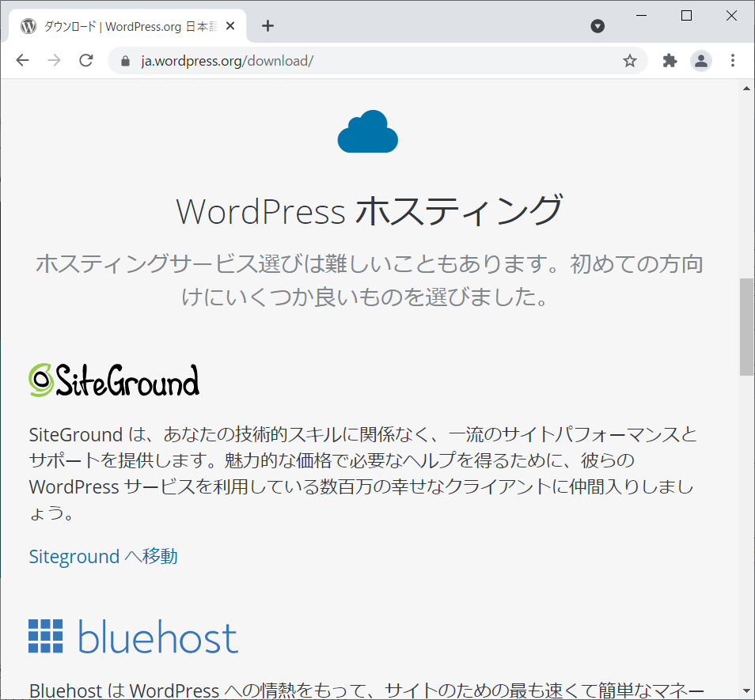This screenshot has height=700, width=755.
Task: Open a new tab with plus button
Action: click(267, 25)
